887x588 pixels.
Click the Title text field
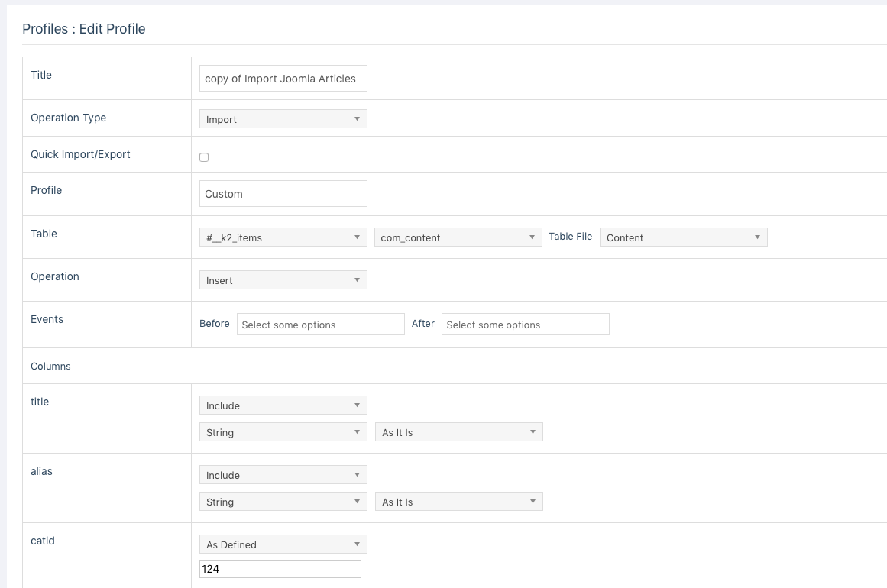pyautogui.click(x=283, y=79)
